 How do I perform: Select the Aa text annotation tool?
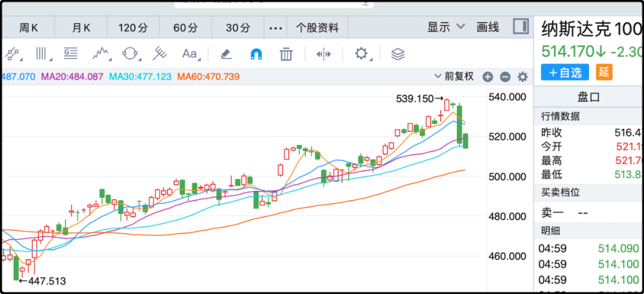[x=190, y=54]
